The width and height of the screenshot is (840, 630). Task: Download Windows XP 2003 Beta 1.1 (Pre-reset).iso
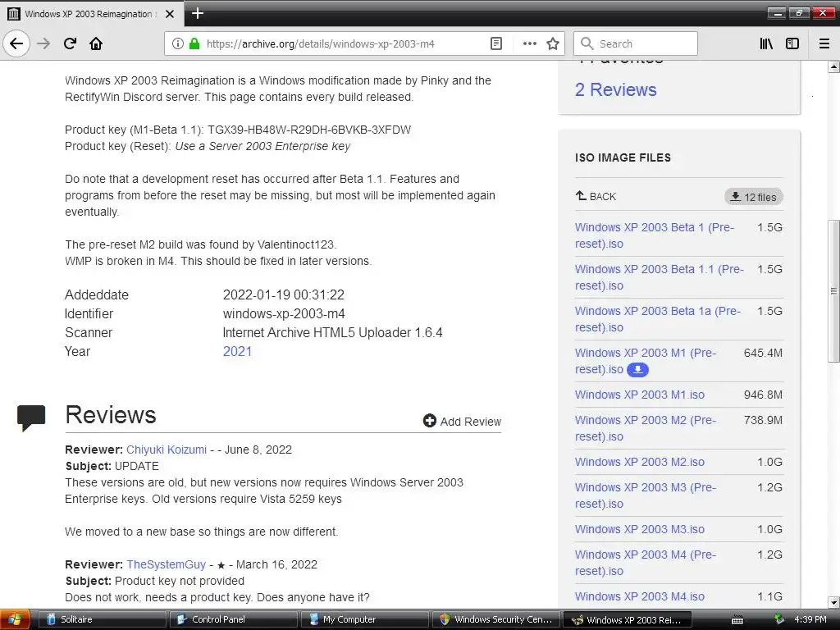[x=660, y=277]
